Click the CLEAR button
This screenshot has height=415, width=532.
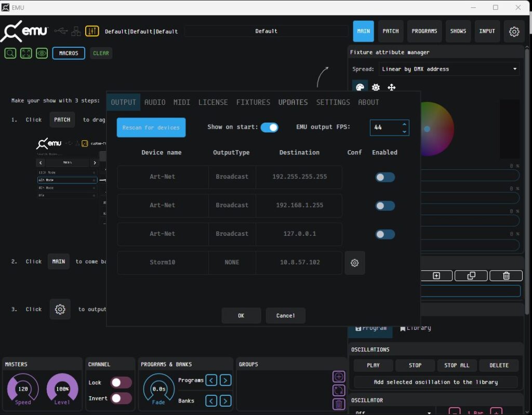(x=101, y=53)
